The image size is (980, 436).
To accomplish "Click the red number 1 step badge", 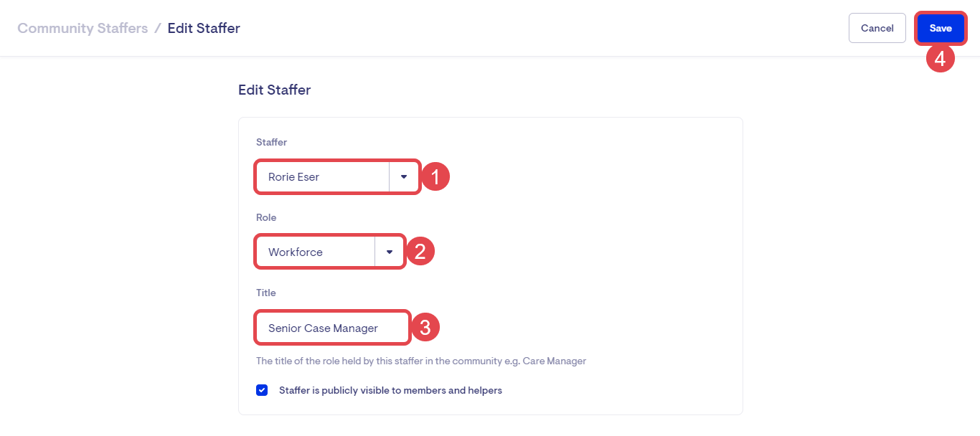I will pyautogui.click(x=435, y=176).
